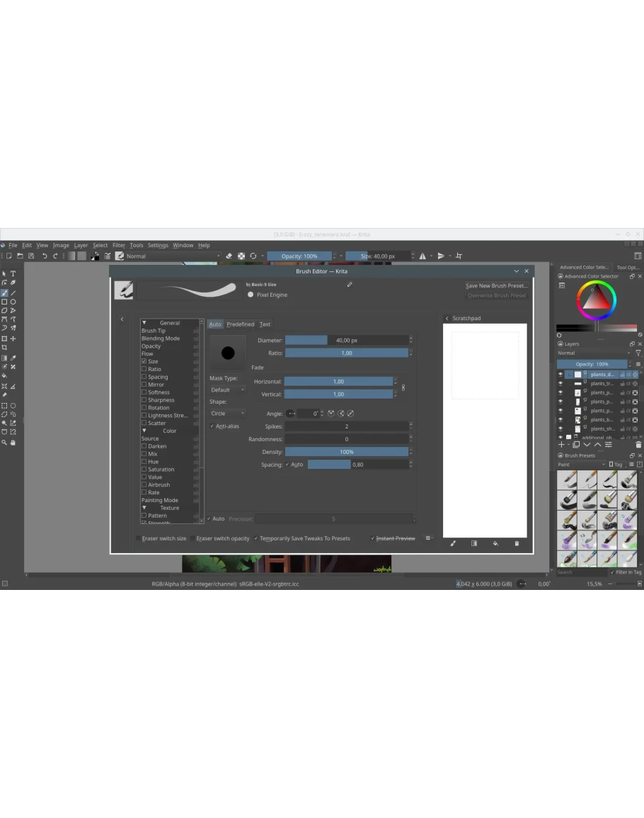Screen dimensions: 644x818
Task: Click the eraser mode icon in top toolbar
Action: click(229, 256)
